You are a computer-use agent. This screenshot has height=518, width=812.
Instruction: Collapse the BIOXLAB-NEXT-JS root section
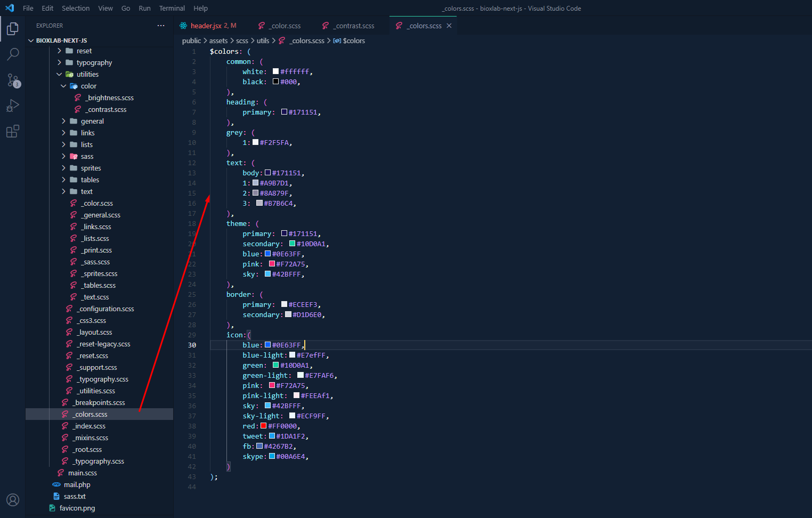tap(31, 41)
